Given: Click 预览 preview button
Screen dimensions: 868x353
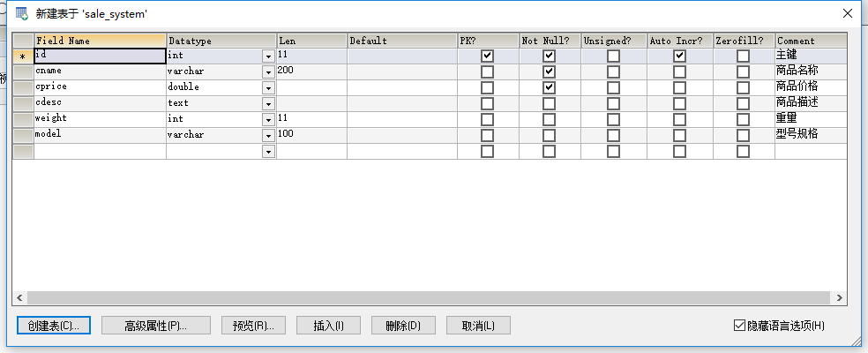Looking at the screenshot, I should [x=253, y=326].
